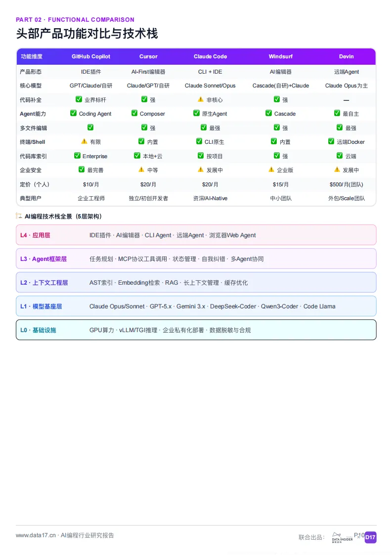Click the check icon beside 原生Agent
The height and width of the screenshot is (555, 392).
(x=197, y=113)
